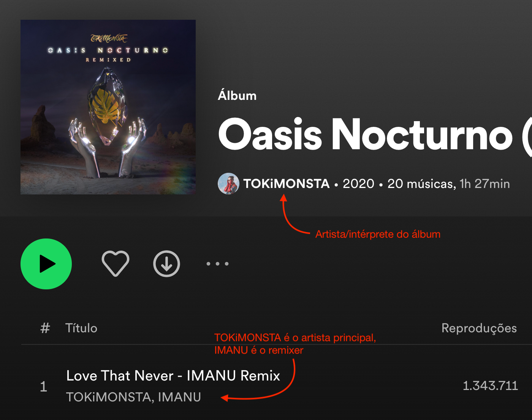
Task: Play the Oasis Nocturno album
Action: pyautogui.click(x=46, y=264)
